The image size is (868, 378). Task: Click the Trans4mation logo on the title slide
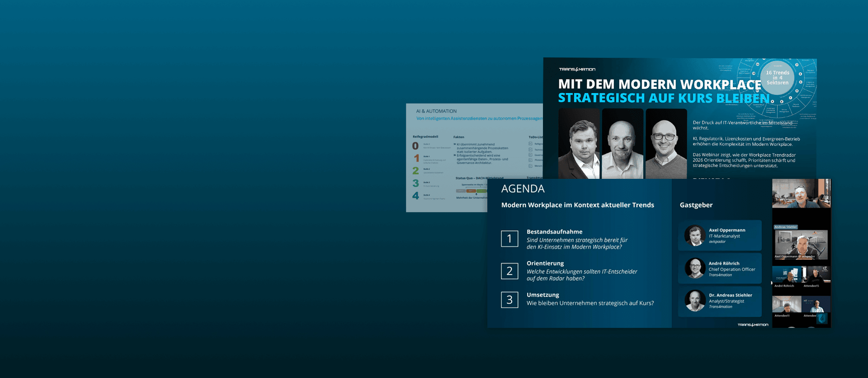tap(577, 70)
